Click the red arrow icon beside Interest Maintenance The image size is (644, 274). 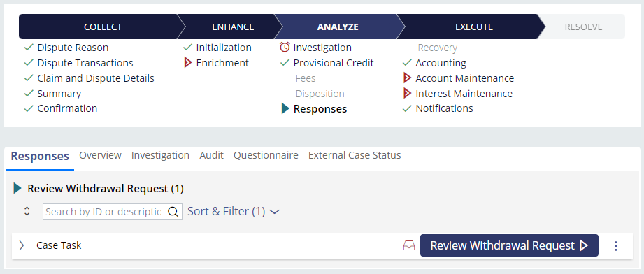coord(408,94)
